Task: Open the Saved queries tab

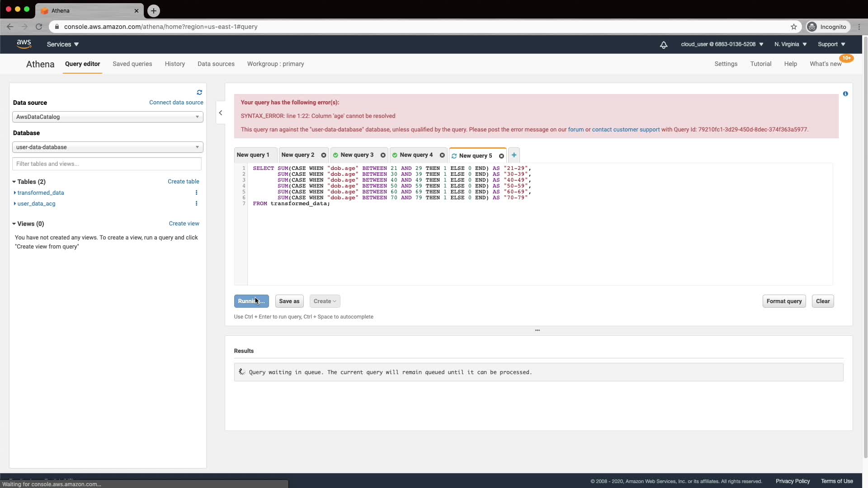Action: point(132,64)
